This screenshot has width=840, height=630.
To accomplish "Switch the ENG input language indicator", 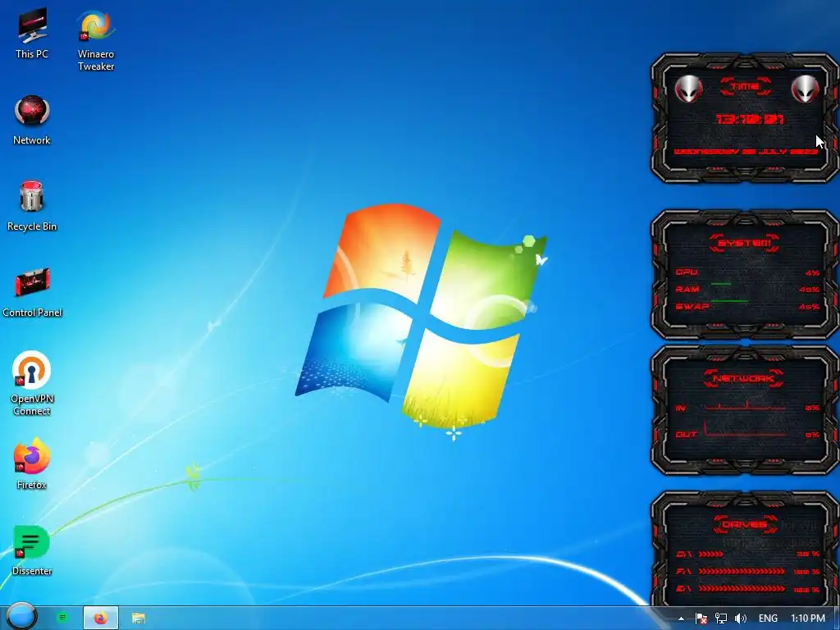I will click(768, 619).
